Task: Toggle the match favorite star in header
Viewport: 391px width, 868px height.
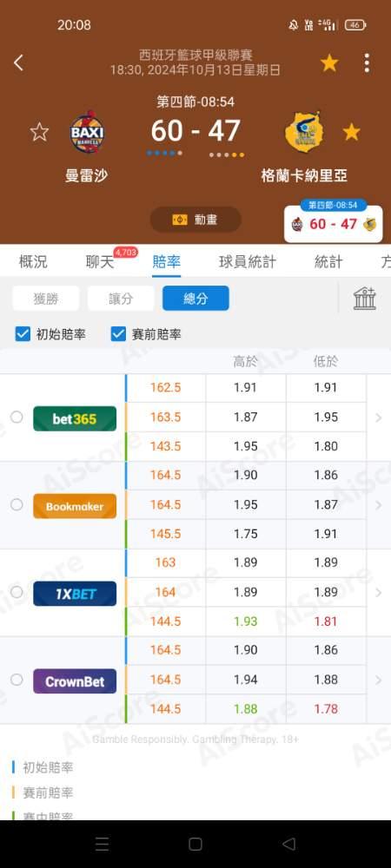Action: (x=329, y=63)
